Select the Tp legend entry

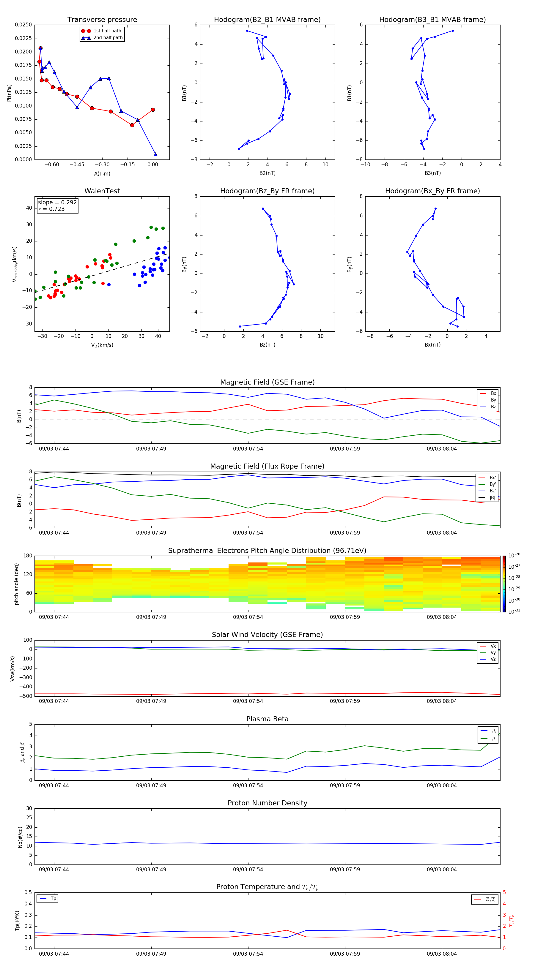pos(47,899)
